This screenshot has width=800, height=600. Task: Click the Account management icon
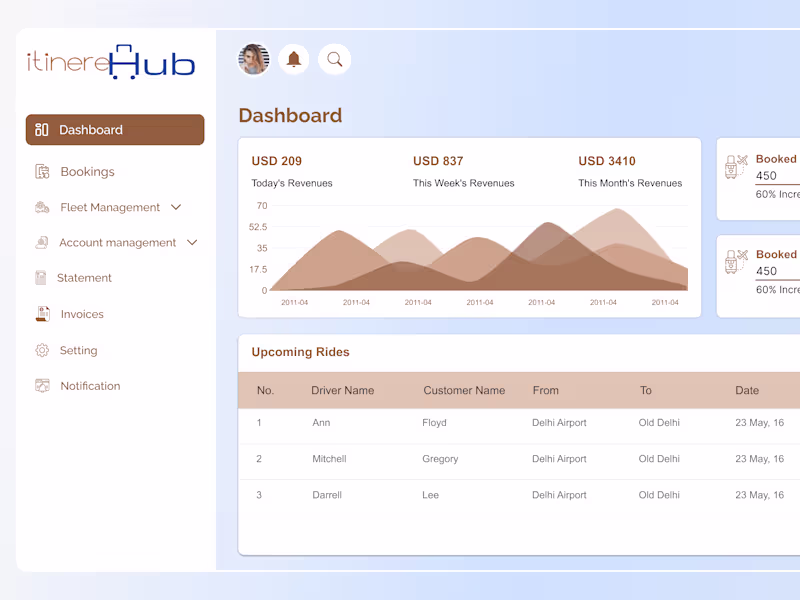(41, 242)
